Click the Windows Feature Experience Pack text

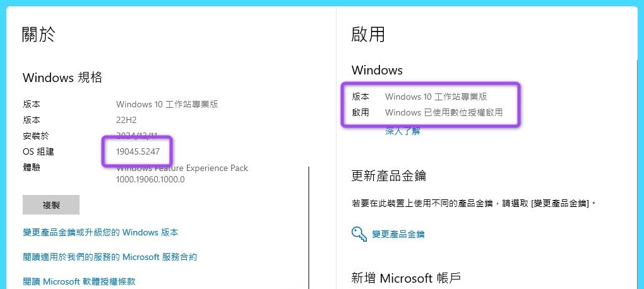pos(182,168)
